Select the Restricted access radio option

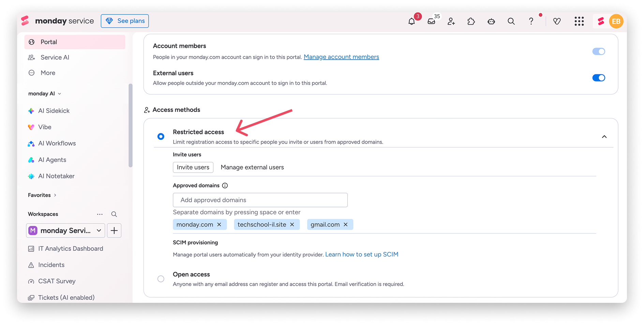coord(161,136)
